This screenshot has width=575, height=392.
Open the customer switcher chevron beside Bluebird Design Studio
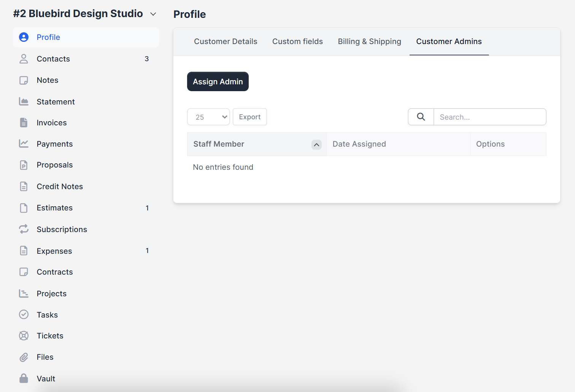click(153, 14)
